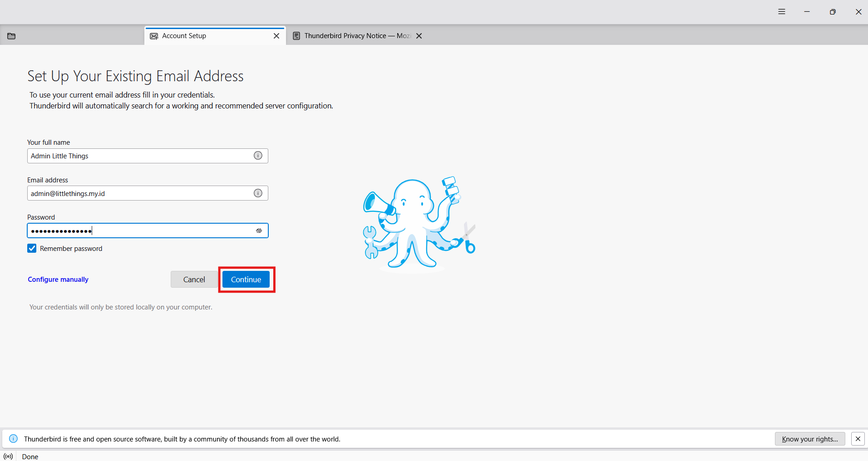
Task: Restore down the Thunderbird window
Action: [833, 12]
